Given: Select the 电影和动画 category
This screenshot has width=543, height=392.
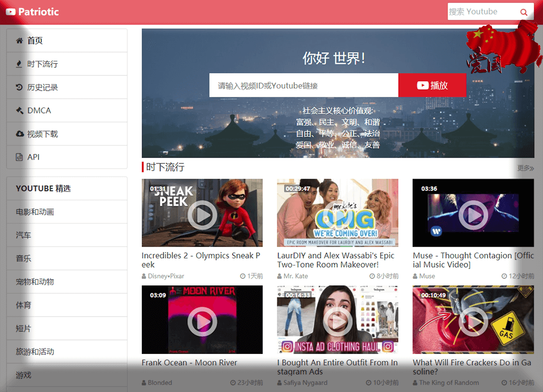Looking at the screenshot, I should click(x=35, y=212).
